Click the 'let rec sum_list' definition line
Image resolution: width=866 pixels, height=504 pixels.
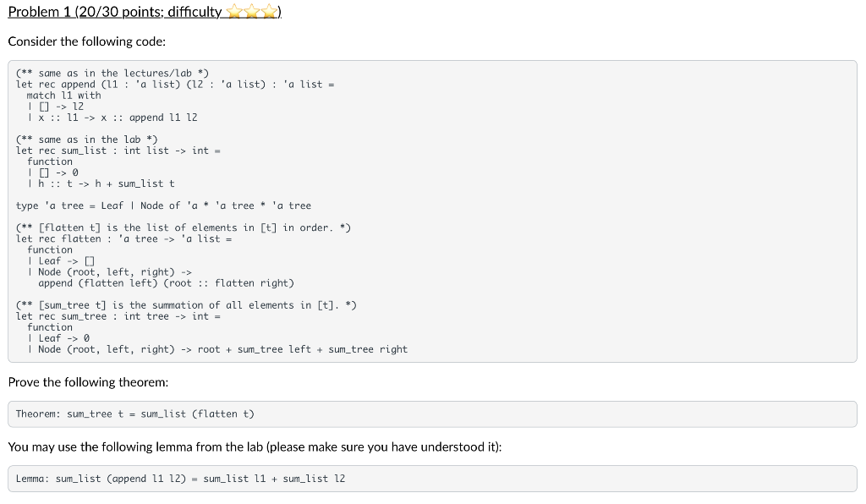click(118, 151)
